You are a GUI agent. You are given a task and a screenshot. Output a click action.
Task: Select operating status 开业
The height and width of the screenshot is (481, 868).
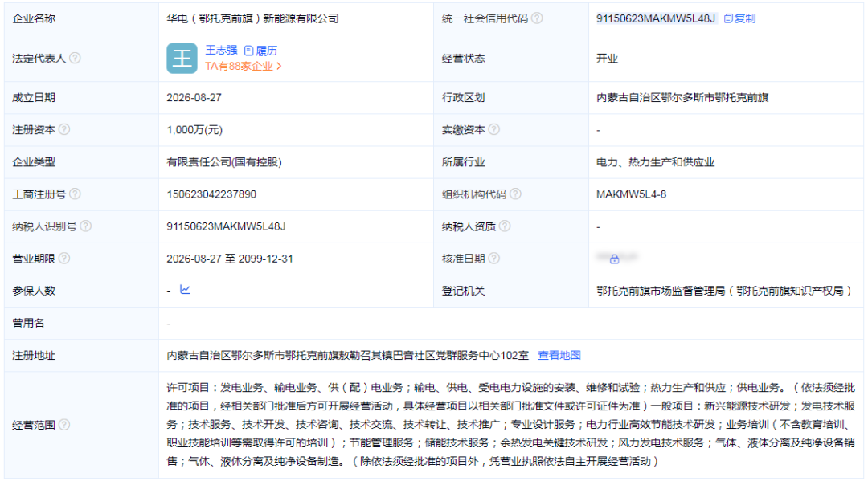[607, 59]
